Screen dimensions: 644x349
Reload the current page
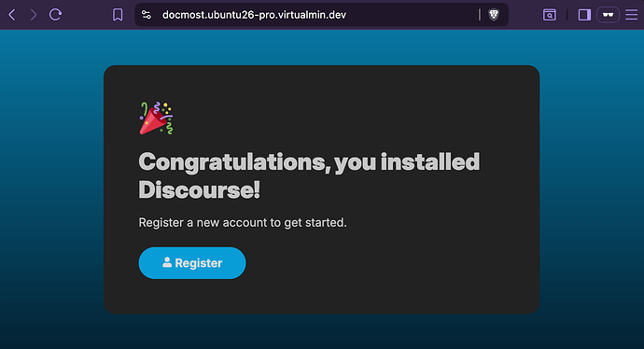click(55, 15)
